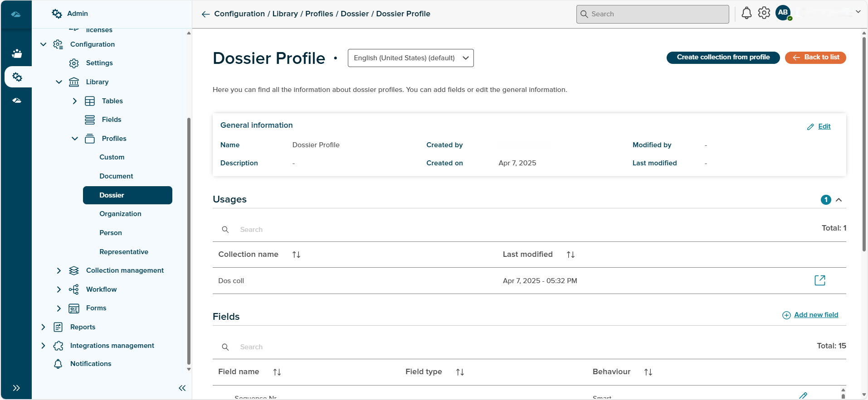Click the Library building icon
Image resolution: width=868 pixels, height=400 pixels.
tap(74, 82)
